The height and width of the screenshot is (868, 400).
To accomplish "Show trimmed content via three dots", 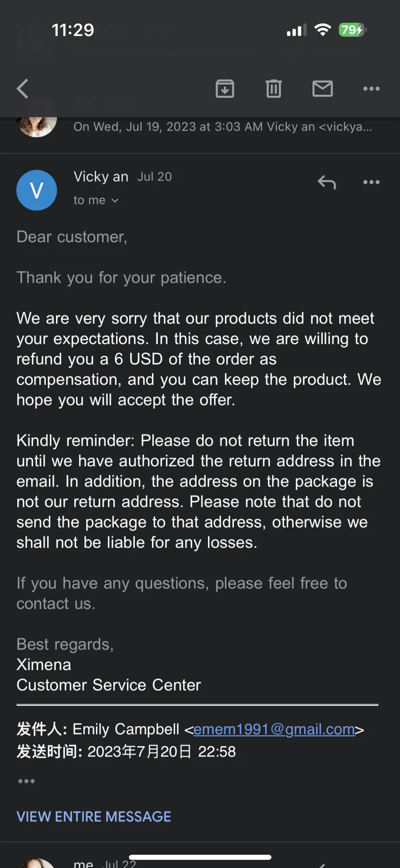I will click(27, 781).
